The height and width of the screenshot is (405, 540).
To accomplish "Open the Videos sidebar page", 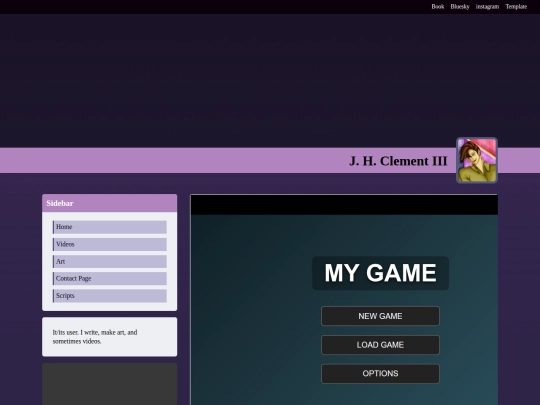I will 110,244.
